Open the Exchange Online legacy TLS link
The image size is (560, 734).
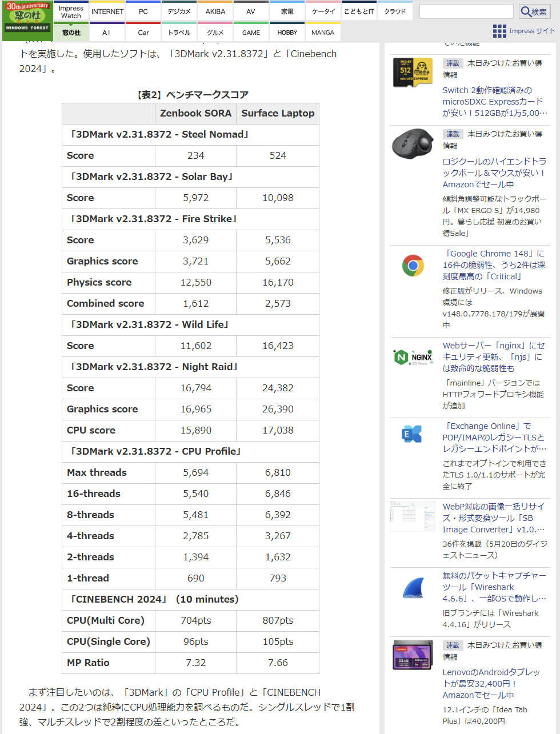pyautogui.click(x=494, y=438)
